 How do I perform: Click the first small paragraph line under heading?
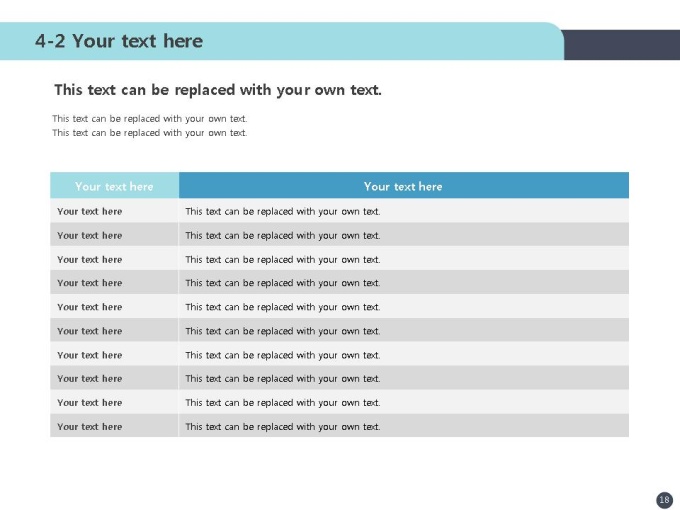150,118
